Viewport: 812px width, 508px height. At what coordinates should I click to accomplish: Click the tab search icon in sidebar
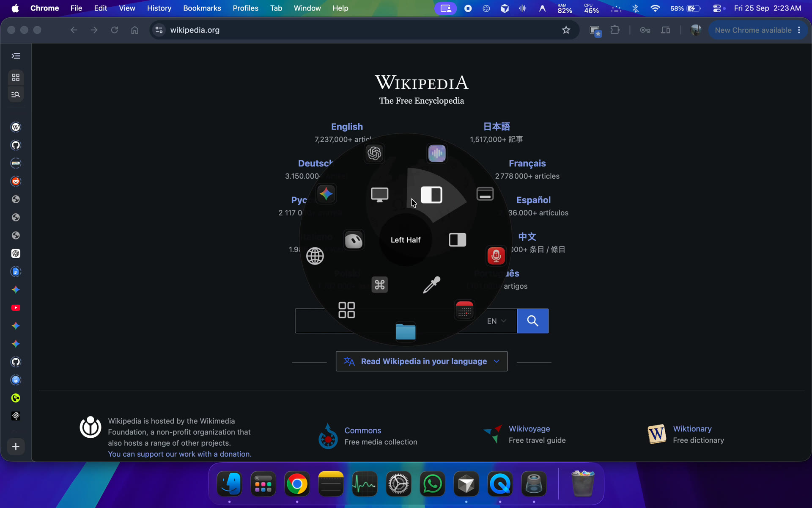click(16, 94)
